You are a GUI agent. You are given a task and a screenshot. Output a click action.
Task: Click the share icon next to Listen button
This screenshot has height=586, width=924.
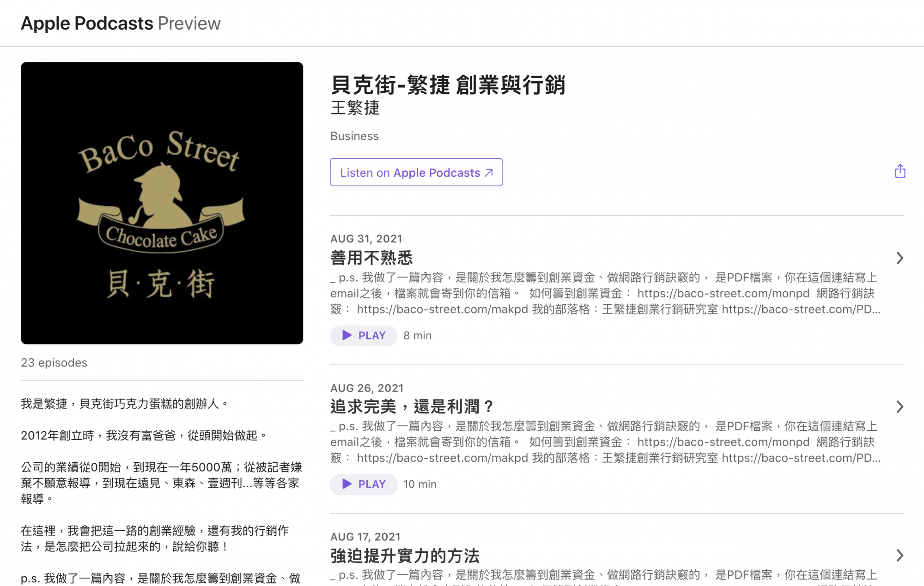click(900, 172)
